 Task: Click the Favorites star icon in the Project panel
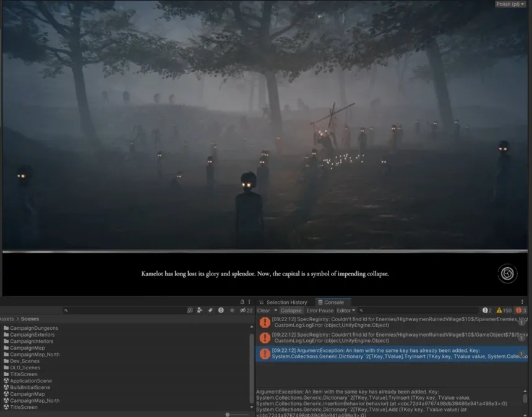(232, 310)
